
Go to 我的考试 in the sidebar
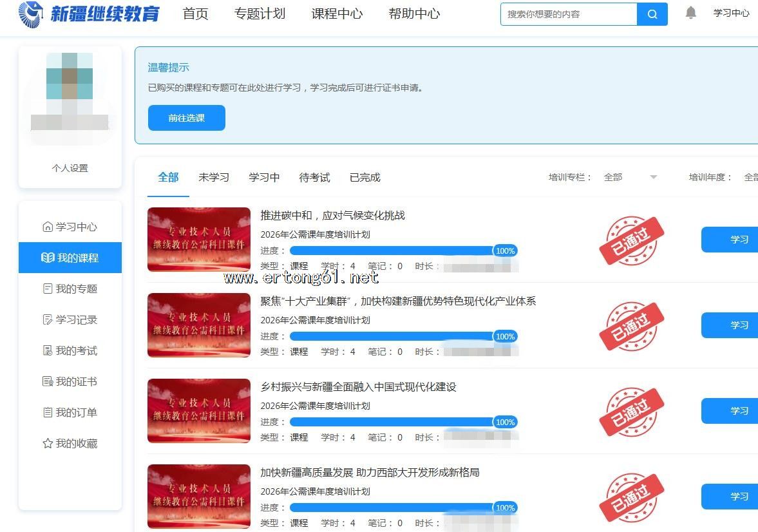point(70,350)
